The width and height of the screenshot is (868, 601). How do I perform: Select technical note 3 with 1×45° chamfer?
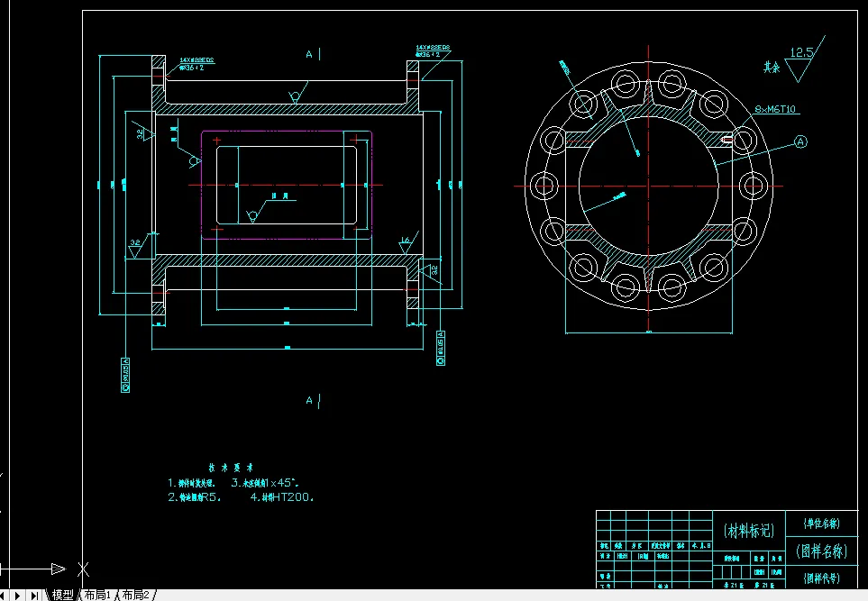[x=265, y=483]
